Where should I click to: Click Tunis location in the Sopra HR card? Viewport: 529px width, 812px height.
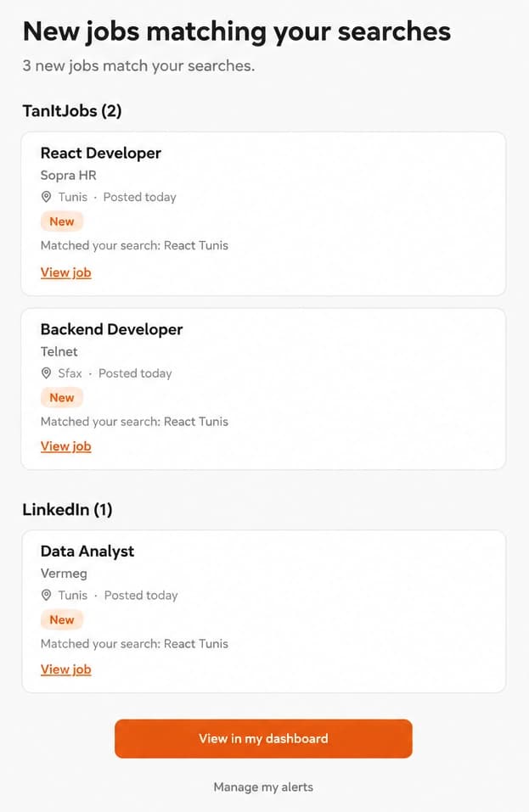coord(72,197)
